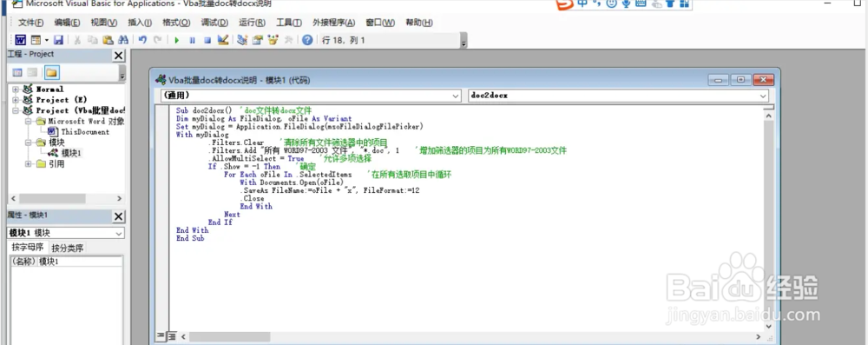
Task: Open Object Browser toolbar icon
Action: 273,40
